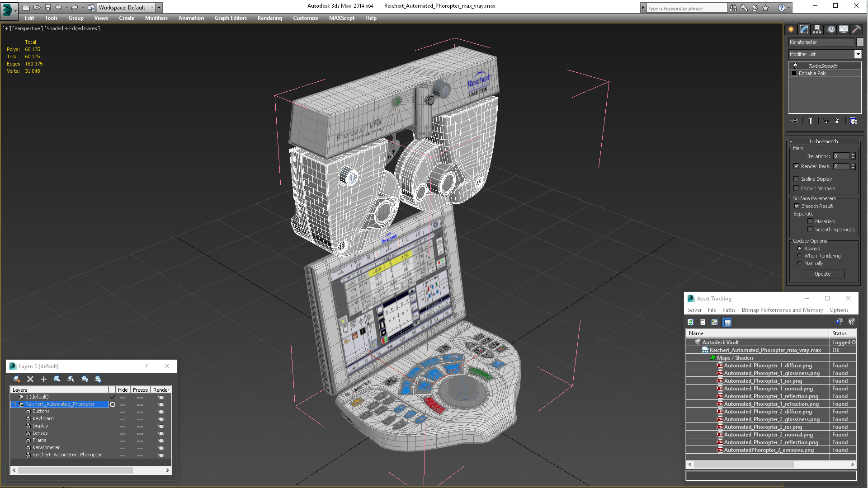Click Remove Modifier trash icon
Image resolution: width=868 pixels, height=488 pixels.
point(837,121)
